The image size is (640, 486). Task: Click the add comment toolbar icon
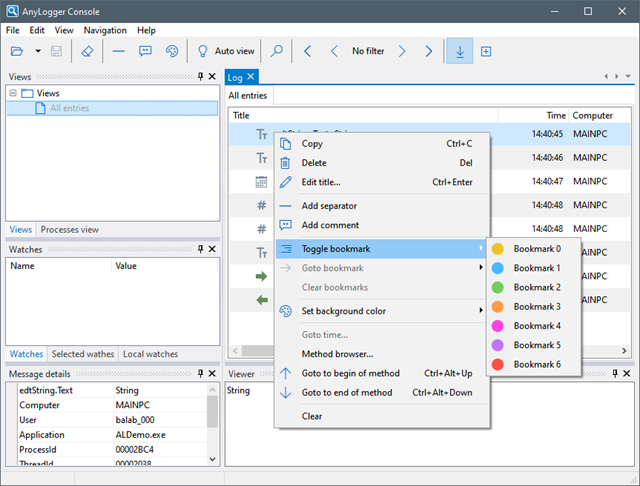145,51
